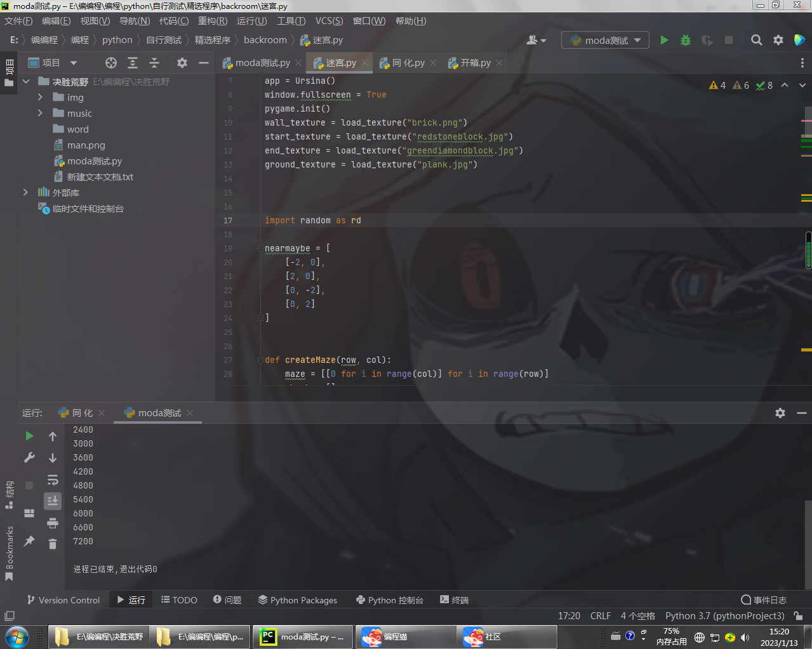812x649 pixels.
Task: Open 重构 menu
Action: pos(213,21)
